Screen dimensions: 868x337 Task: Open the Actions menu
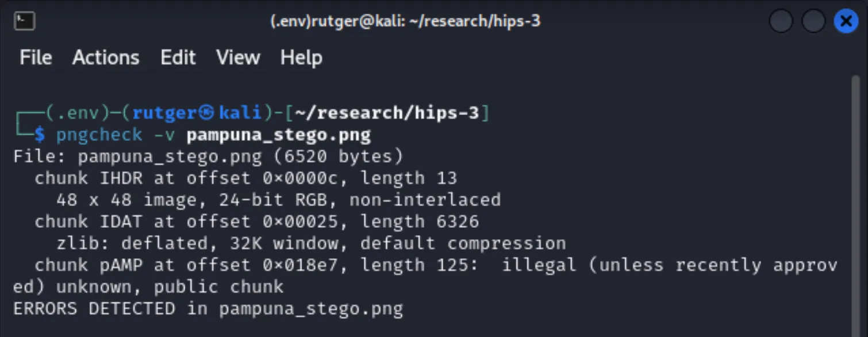tap(106, 57)
